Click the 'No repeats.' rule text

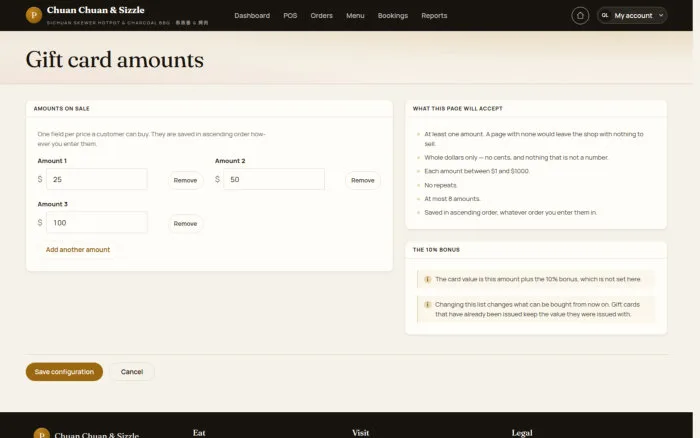pos(441,185)
